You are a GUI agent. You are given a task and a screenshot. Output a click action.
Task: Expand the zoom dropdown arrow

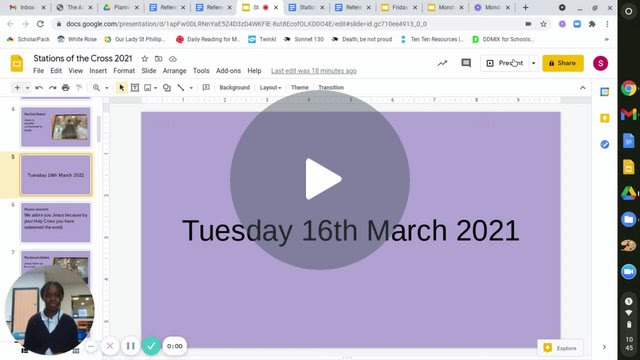[107, 87]
